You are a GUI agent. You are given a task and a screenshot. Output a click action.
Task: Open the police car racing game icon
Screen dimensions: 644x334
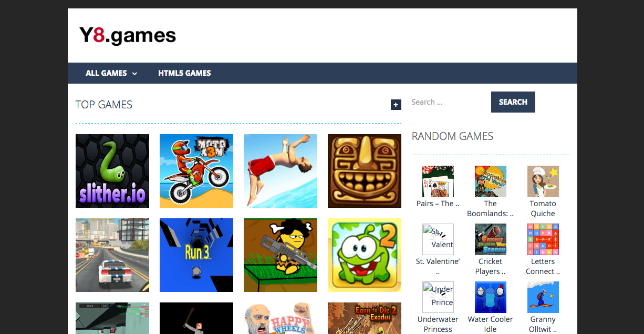pyautogui.click(x=112, y=255)
